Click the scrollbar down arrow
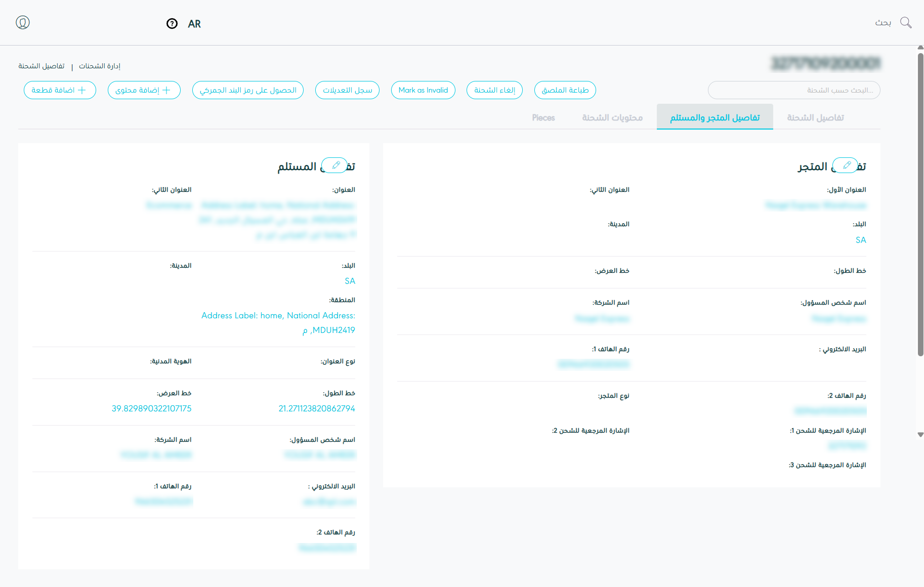 tap(920, 435)
